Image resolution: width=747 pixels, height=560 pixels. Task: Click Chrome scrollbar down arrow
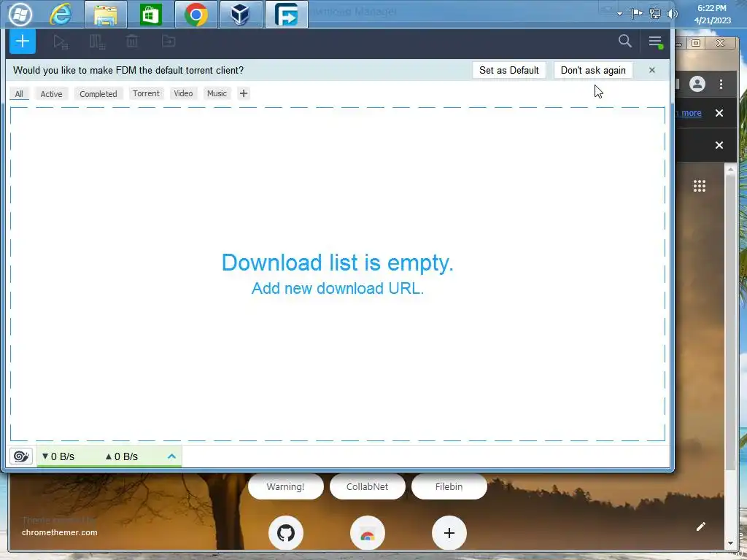pyautogui.click(x=730, y=543)
